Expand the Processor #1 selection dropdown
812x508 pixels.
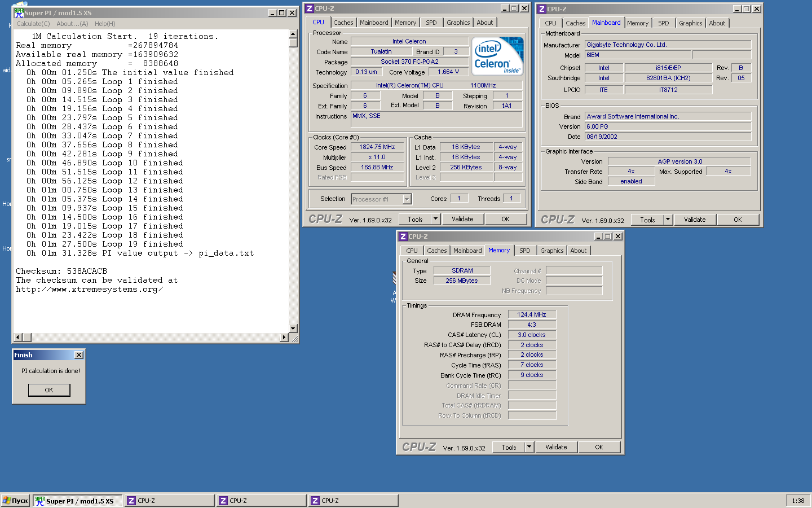click(x=407, y=199)
